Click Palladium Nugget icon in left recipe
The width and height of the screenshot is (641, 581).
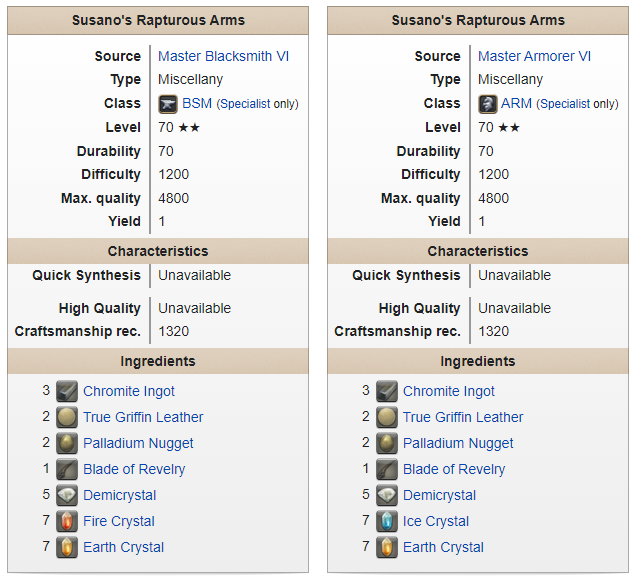(x=67, y=444)
